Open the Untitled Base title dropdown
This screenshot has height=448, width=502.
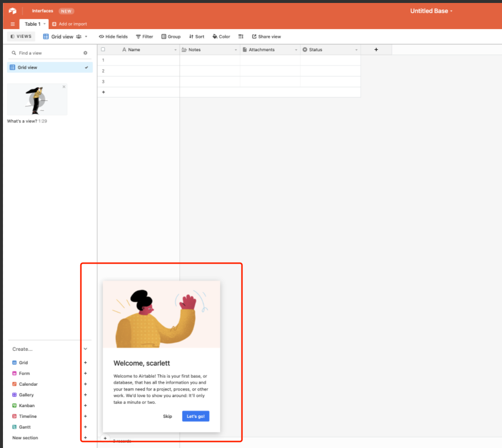(x=431, y=11)
